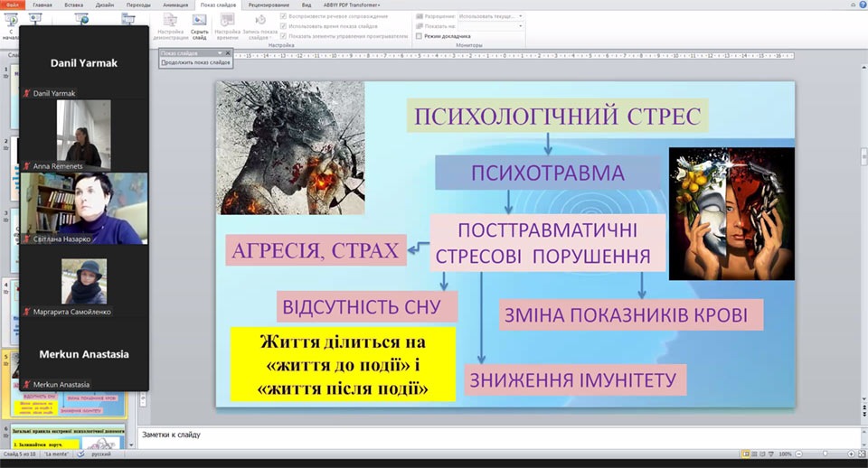
Task: Open Разрешение dropdown list
Action: [x=521, y=16]
